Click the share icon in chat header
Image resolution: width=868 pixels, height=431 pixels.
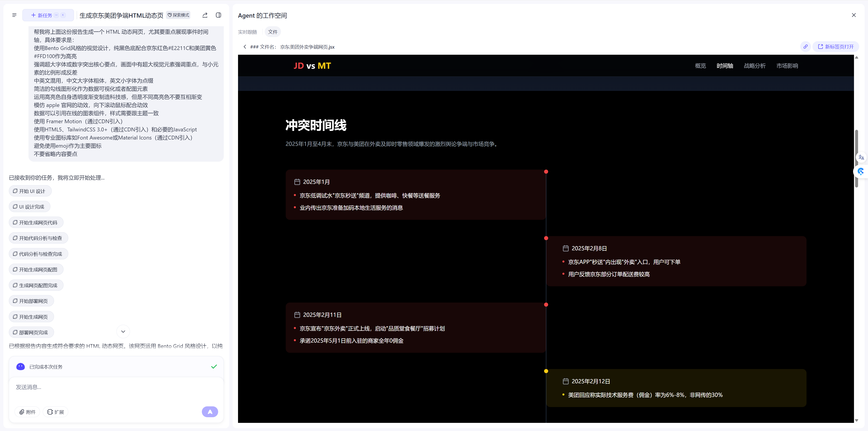pos(205,15)
